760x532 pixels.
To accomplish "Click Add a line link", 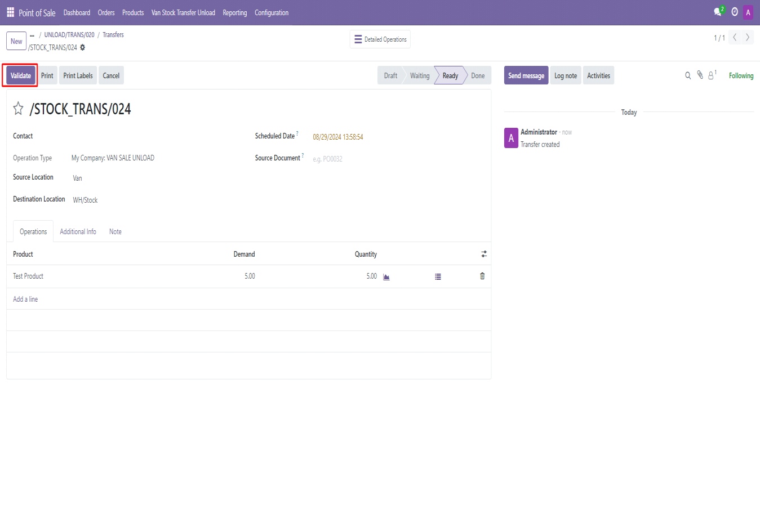I will click(x=25, y=299).
